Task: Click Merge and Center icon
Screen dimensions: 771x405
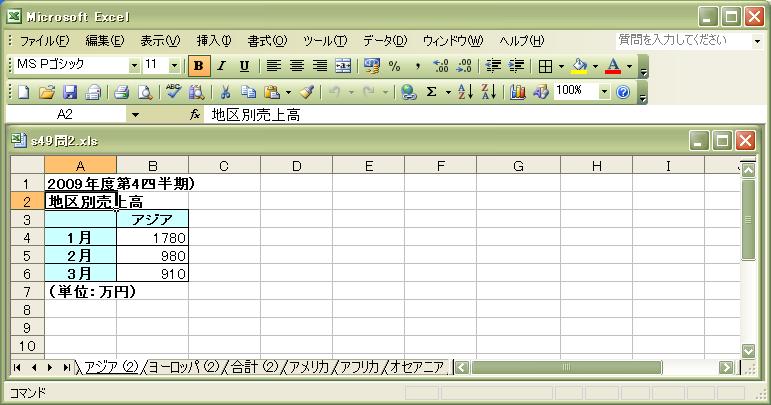Action: [343, 66]
